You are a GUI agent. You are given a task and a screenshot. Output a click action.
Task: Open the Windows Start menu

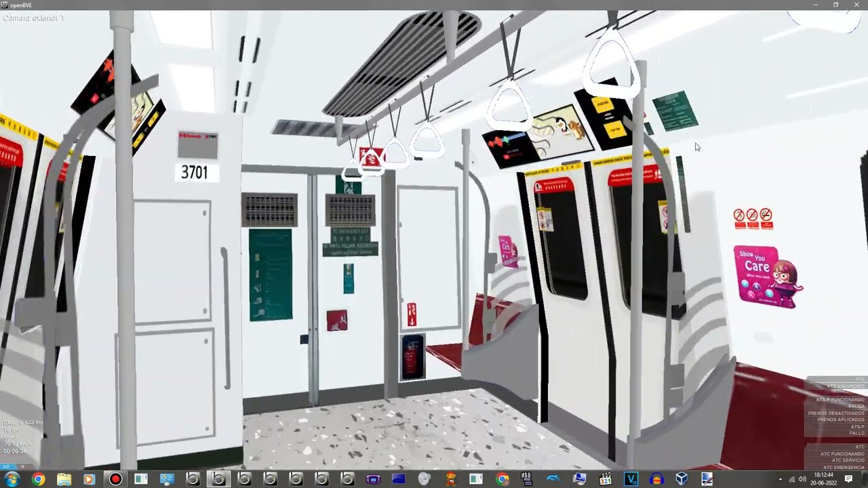[12, 479]
